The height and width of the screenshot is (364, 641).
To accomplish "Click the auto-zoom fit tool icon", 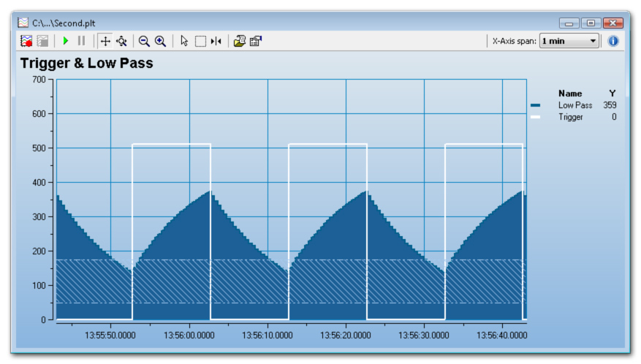I will [x=121, y=41].
